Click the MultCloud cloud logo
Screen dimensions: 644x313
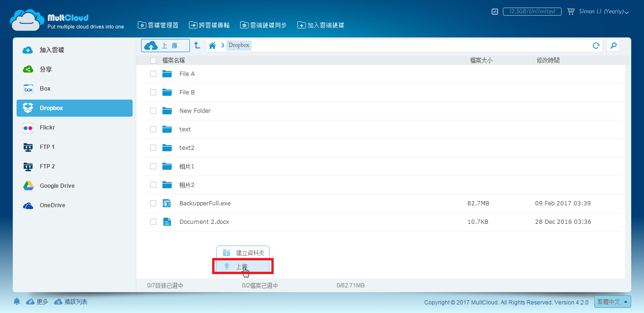click(27, 20)
